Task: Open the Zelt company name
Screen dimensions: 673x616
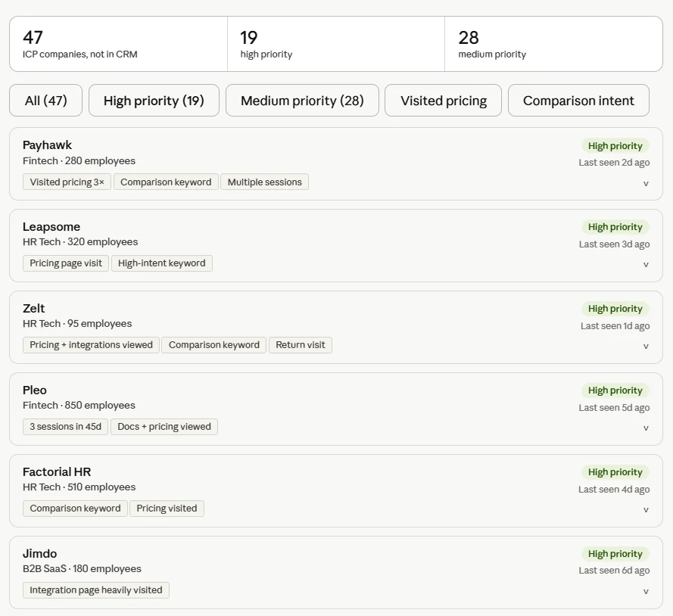Action: (x=33, y=308)
